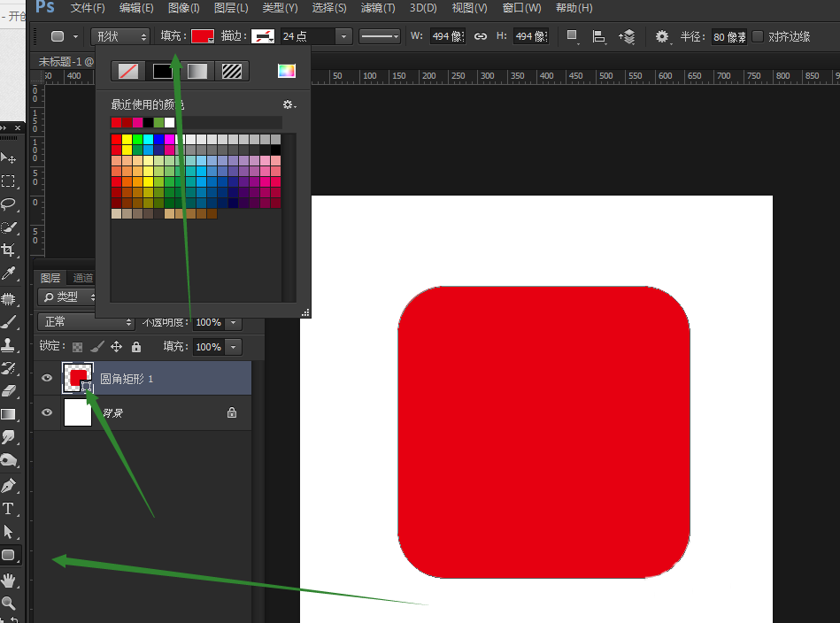
Task: Pick the Eraser tool
Action: click(9, 391)
